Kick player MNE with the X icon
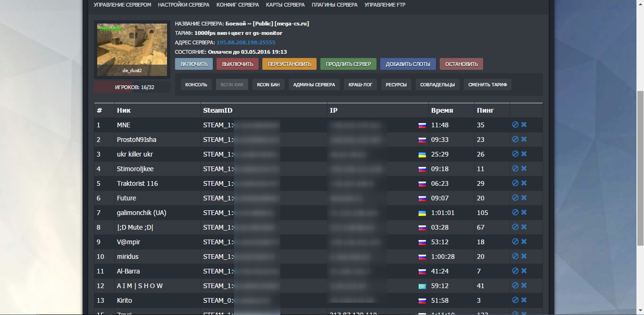Screen dimensions: 644x315 tap(524, 124)
